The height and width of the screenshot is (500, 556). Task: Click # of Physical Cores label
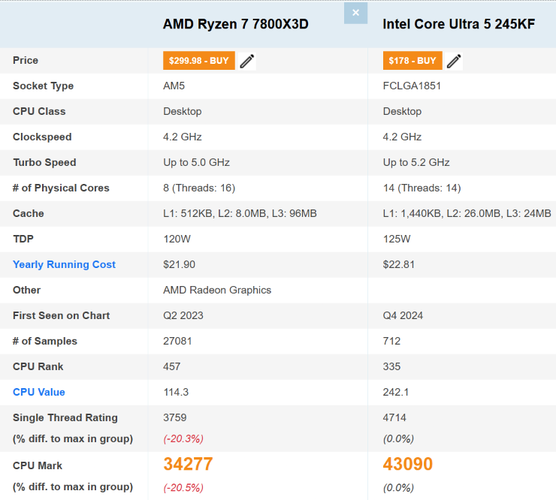point(61,188)
